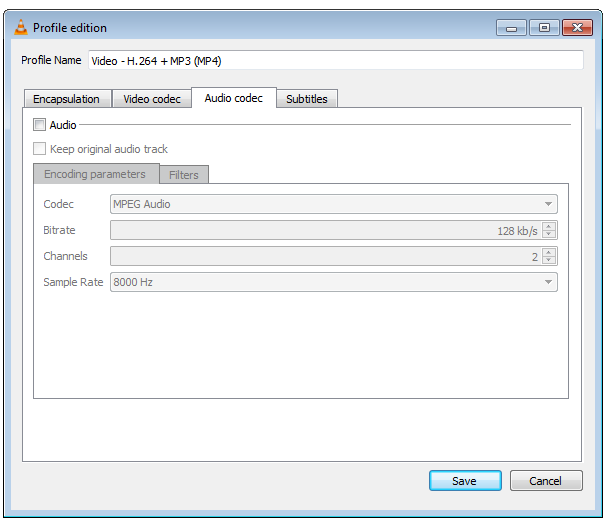
Task: Decrease Channels using the down arrow
Action: 549,261
